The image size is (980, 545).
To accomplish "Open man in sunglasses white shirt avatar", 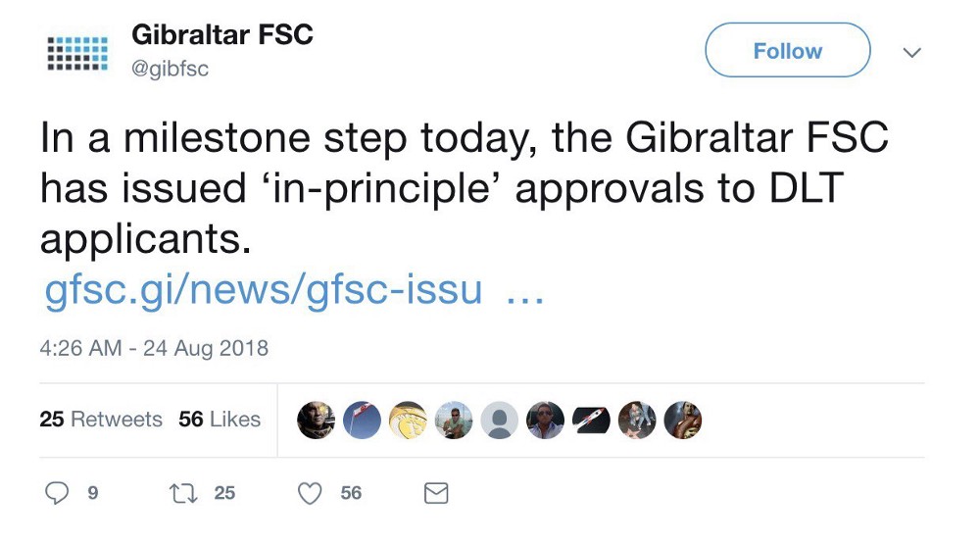I will pyautogui.click(x=545, y=420).
